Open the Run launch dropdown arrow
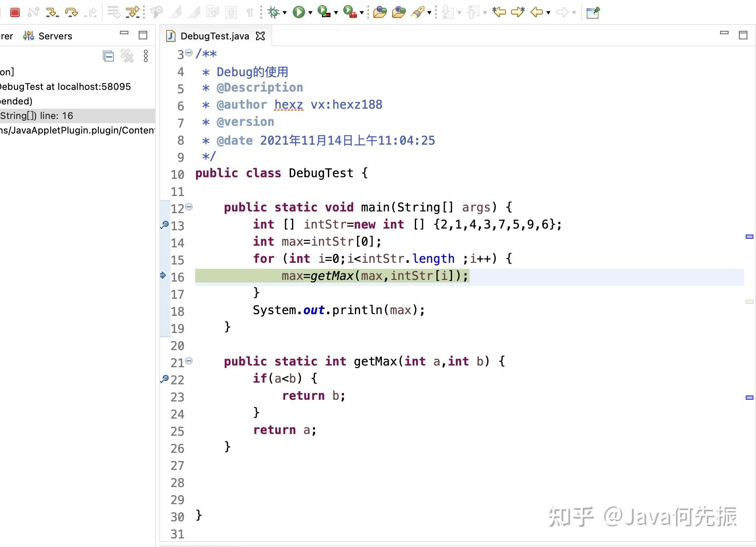 pos(310,13)
